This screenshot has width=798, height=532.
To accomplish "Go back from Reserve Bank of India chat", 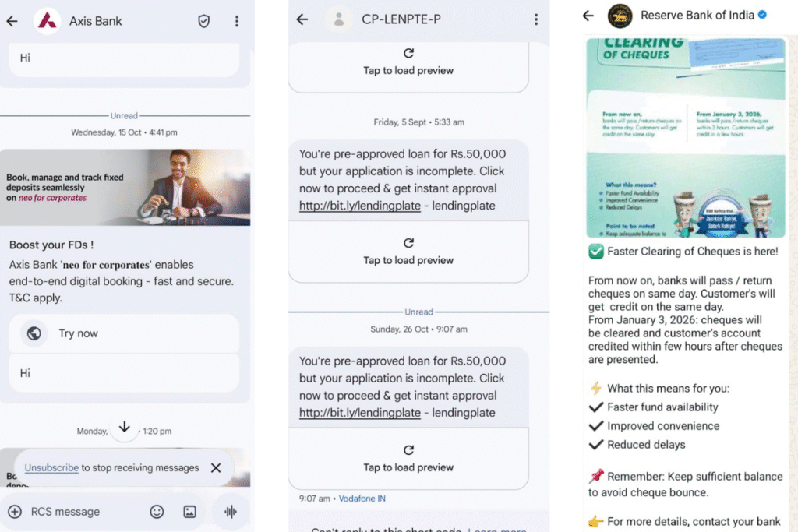I will (588, 16).
